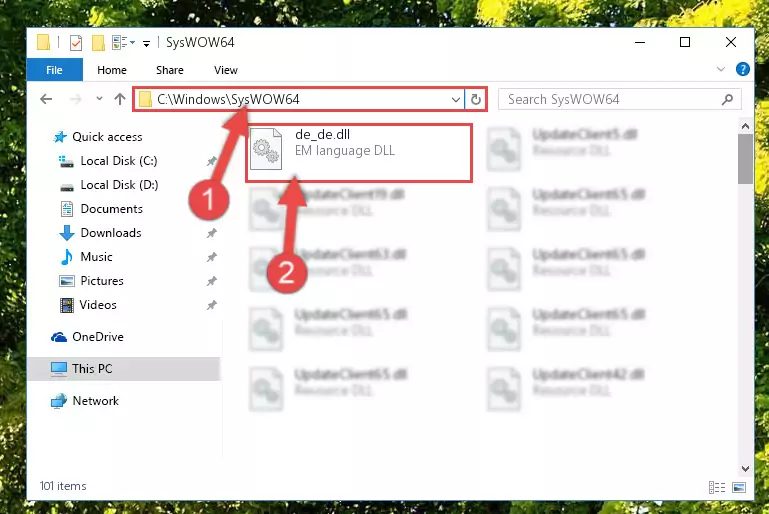
Task: Click the pin icon next to Music
Action: 211,257
